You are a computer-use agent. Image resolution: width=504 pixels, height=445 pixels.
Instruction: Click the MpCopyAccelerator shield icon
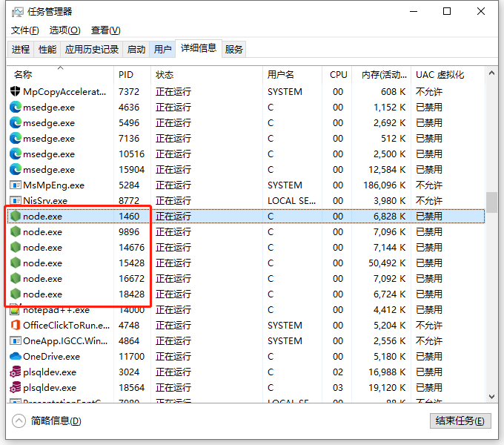pos(16,92)
